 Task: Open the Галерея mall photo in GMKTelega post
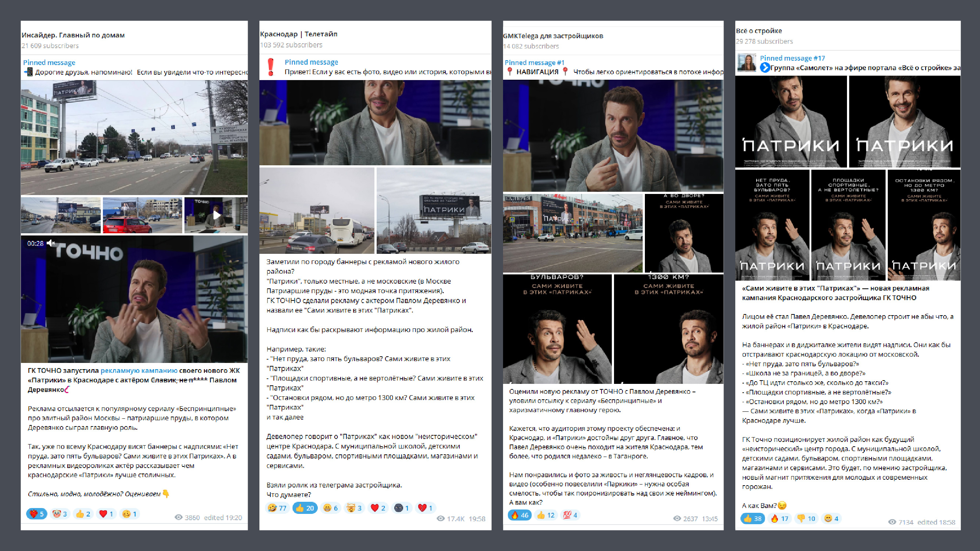(572, 233)
